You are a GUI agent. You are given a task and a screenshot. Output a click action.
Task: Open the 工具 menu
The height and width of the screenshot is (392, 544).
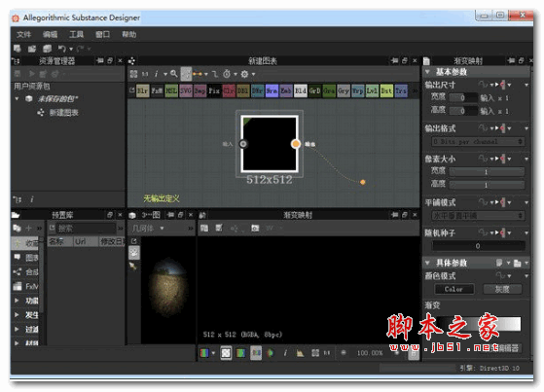pyautogui.click(x=76, y=34)
